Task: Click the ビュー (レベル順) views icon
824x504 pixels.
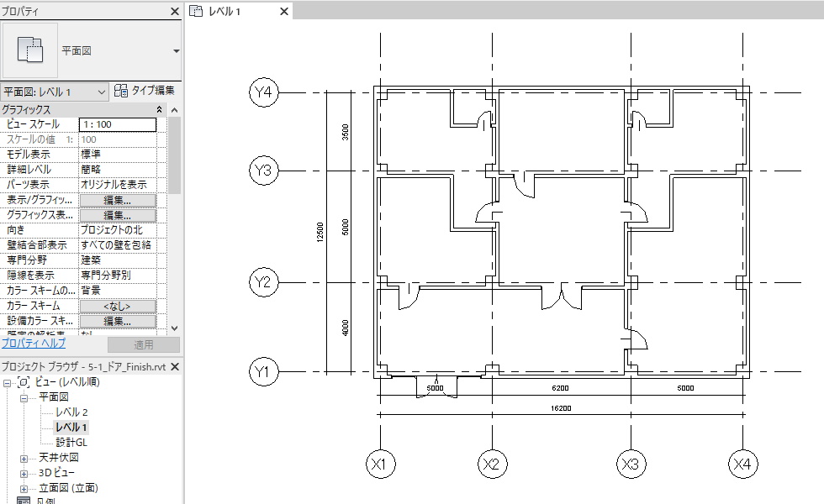Action: pyautogui.click(x=24, y=382)
